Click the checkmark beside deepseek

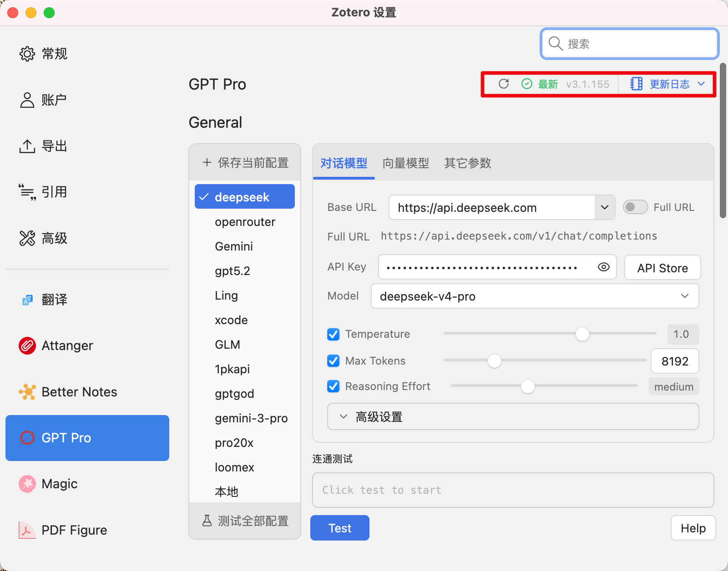click(204, 197)
